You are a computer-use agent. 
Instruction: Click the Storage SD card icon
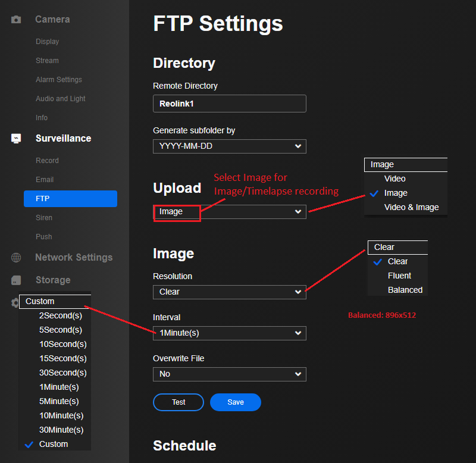(16, 280)
